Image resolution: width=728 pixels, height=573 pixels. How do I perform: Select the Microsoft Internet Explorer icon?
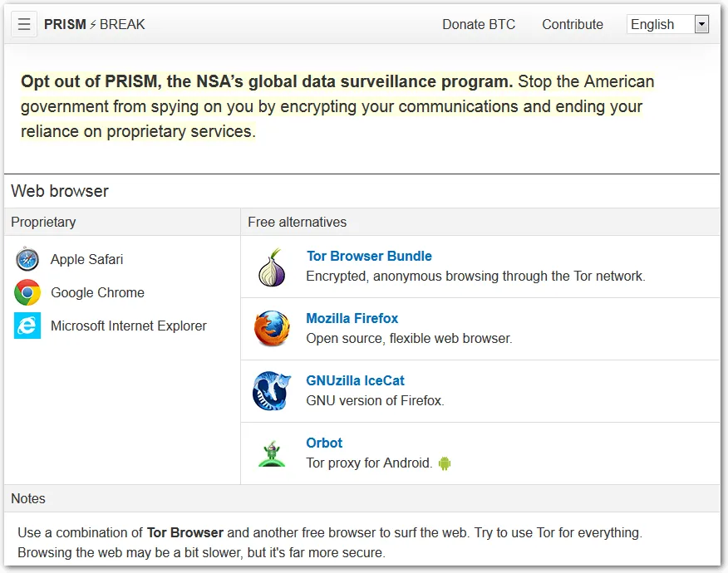pos(27,326)
